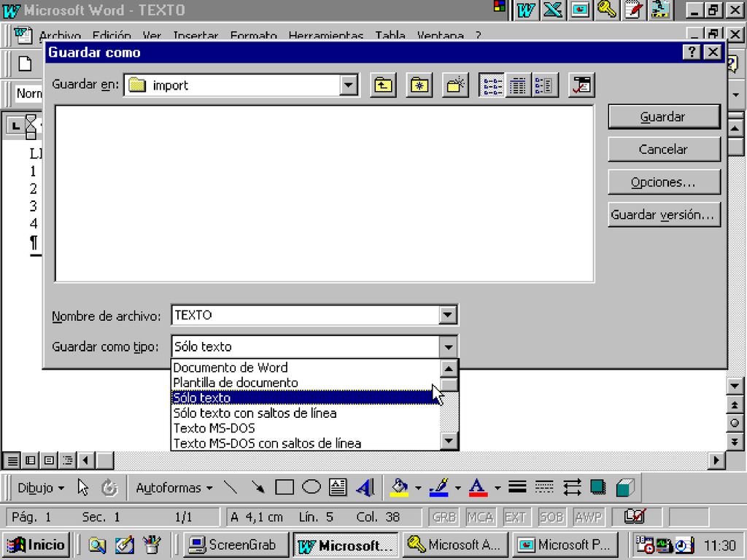
Task: Apply the Shadow effect tool
Action: tap(598, 488)
